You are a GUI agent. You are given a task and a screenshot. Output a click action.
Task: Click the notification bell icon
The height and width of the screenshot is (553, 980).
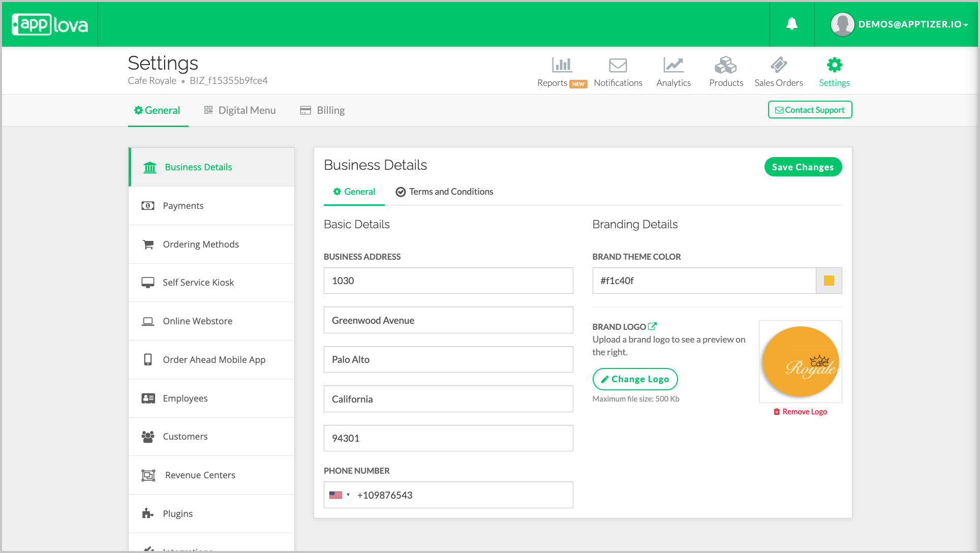(791, 24)
